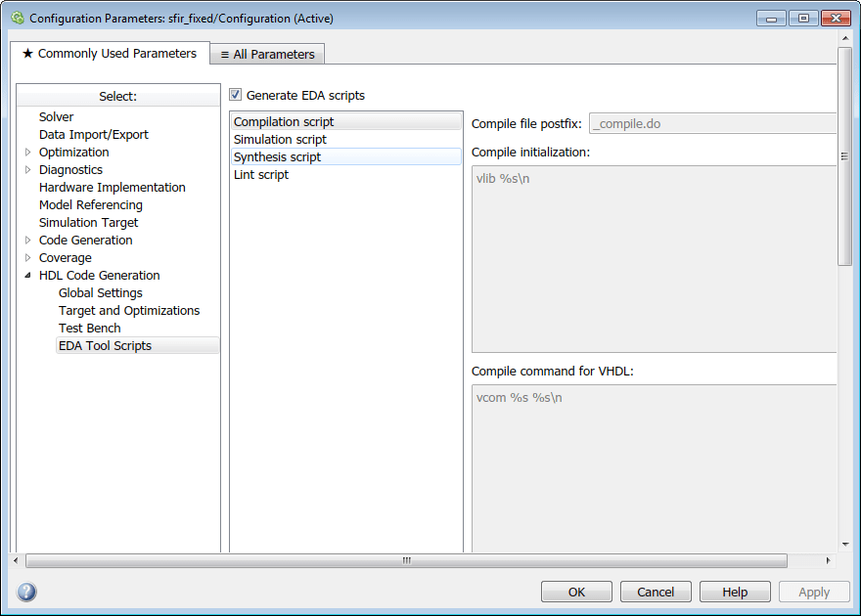Open Help for this dialog
The height and width of the screenshot is (616, 861).
[x=735, y=592]
